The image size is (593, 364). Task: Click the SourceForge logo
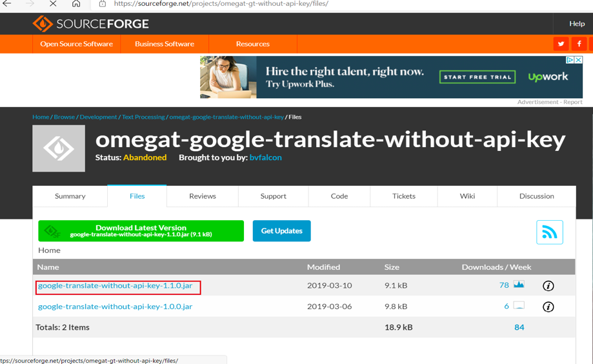pos(91,23)
